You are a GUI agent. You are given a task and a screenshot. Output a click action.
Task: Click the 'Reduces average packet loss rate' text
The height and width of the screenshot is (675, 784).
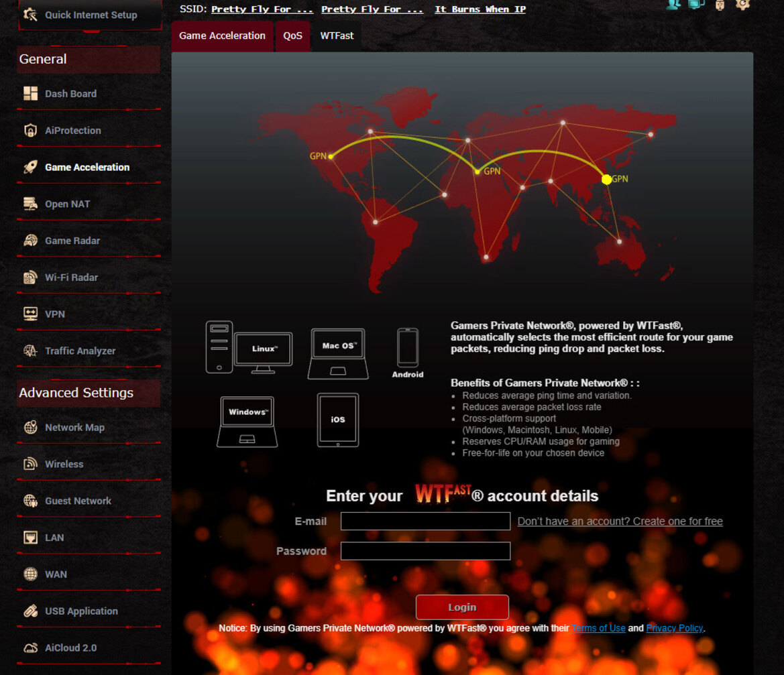[x=532, y=407]
